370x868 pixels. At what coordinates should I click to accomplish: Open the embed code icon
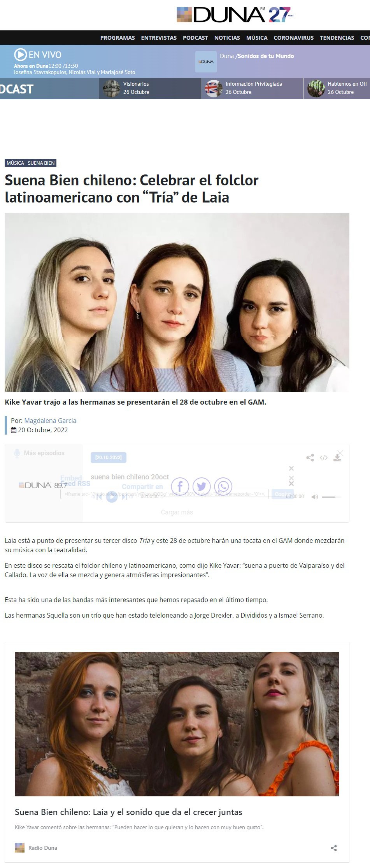pyautogui.click(x=324, y=458)
